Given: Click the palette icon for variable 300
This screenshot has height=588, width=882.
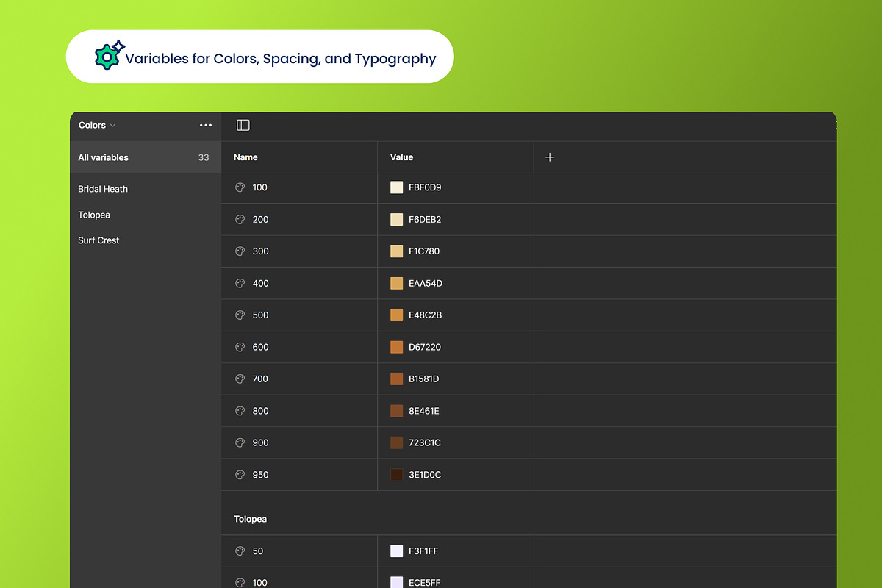Looking at the screenshot, I should click(240, 251).
